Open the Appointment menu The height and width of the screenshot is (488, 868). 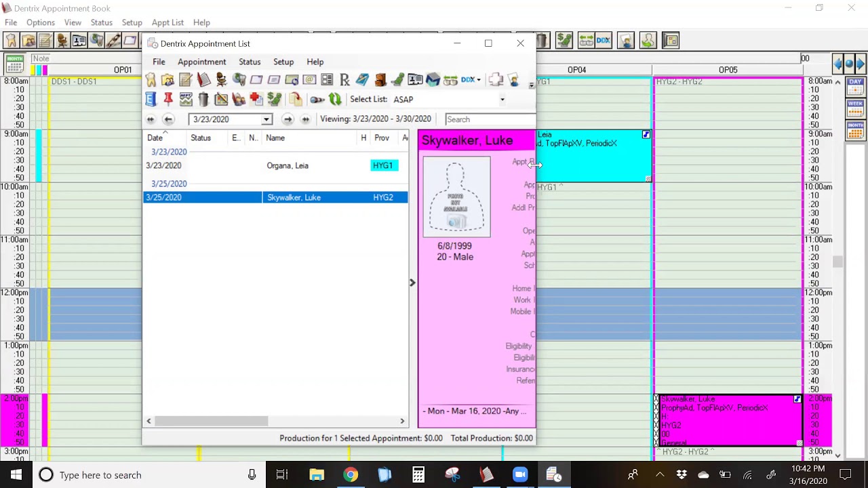coord(202,62)
